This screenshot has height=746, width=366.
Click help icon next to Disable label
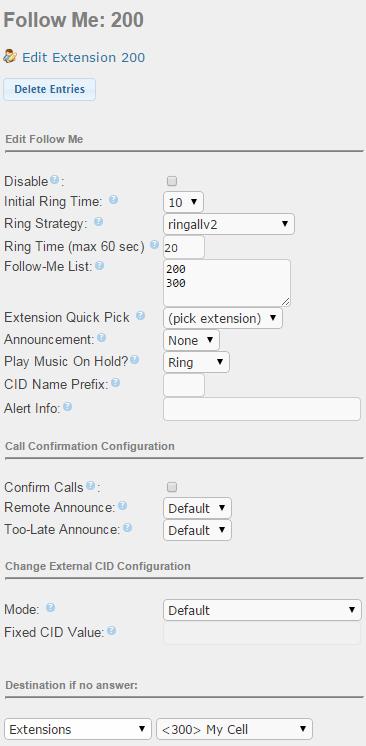click(x=55, y=180)
